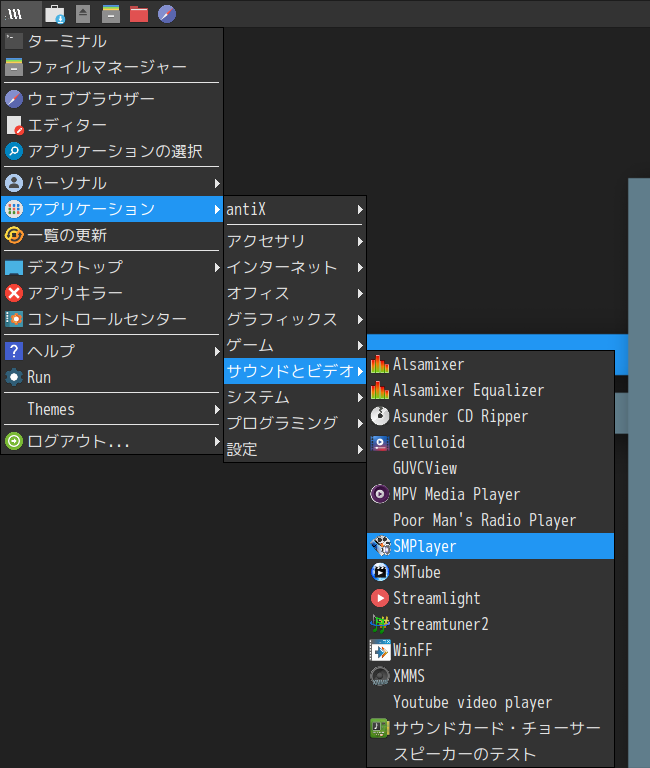Click the Alsamixer bar-graph icon
This screenshot has width=650, height=768.
(x=380, y=364)
